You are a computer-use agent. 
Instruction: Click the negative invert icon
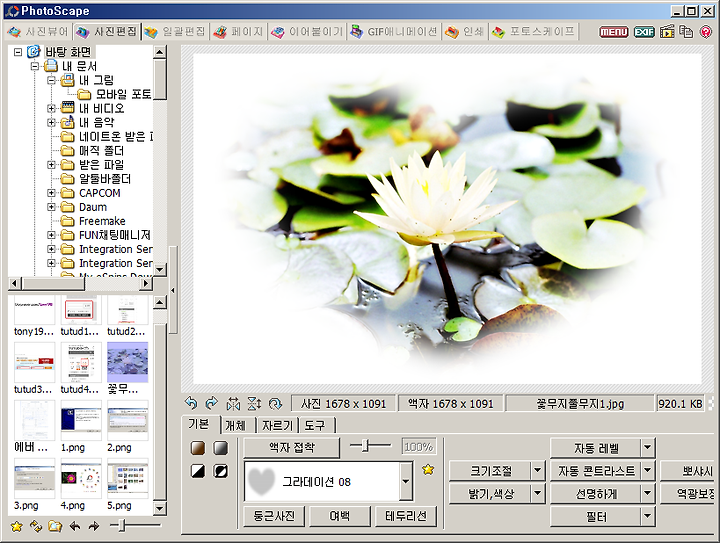pyautogui.click(x=221, y=471)
